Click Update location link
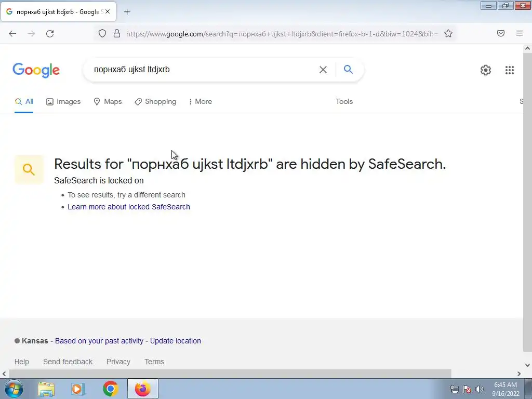The height and width of the screenshot is (399, 532). point(176,341)
